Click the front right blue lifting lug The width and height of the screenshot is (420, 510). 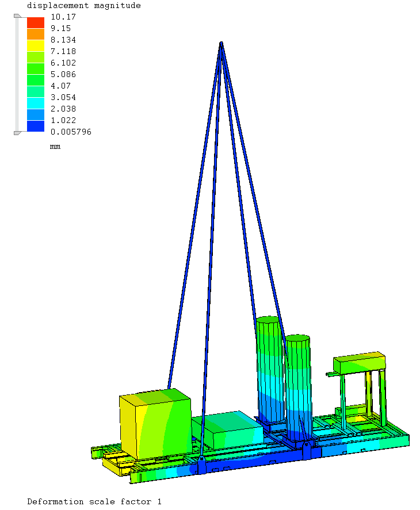pyautogui.click(x=307, y=450)
